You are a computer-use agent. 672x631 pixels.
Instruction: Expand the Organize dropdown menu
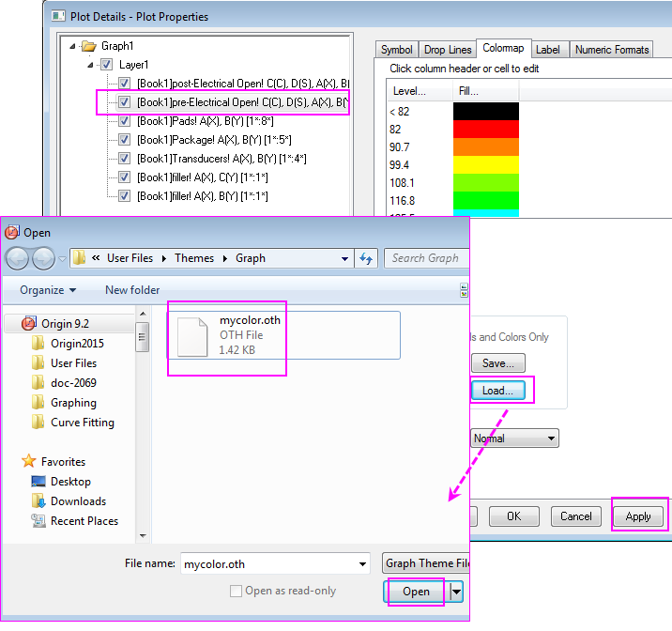click(48, 290)
